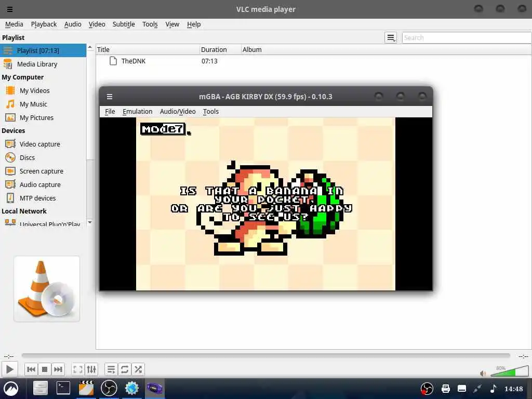Screen dimensions: 532x399
Task: Focus the playlist Search field
Action: [467, 37]
